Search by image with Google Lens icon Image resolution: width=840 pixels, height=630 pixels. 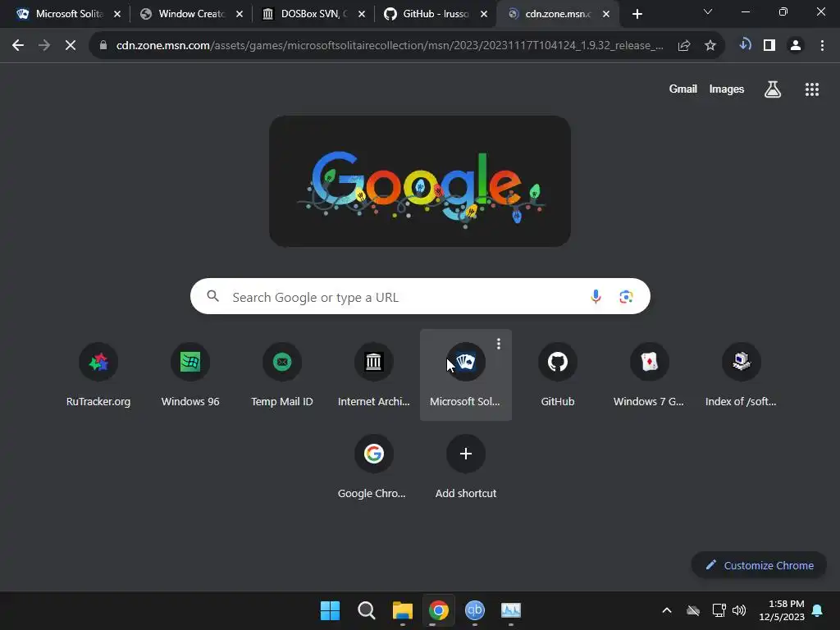[x=626, y=296]
